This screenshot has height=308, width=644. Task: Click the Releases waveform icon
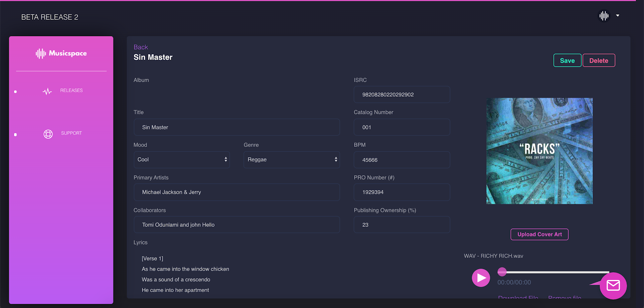coord(47,91)
